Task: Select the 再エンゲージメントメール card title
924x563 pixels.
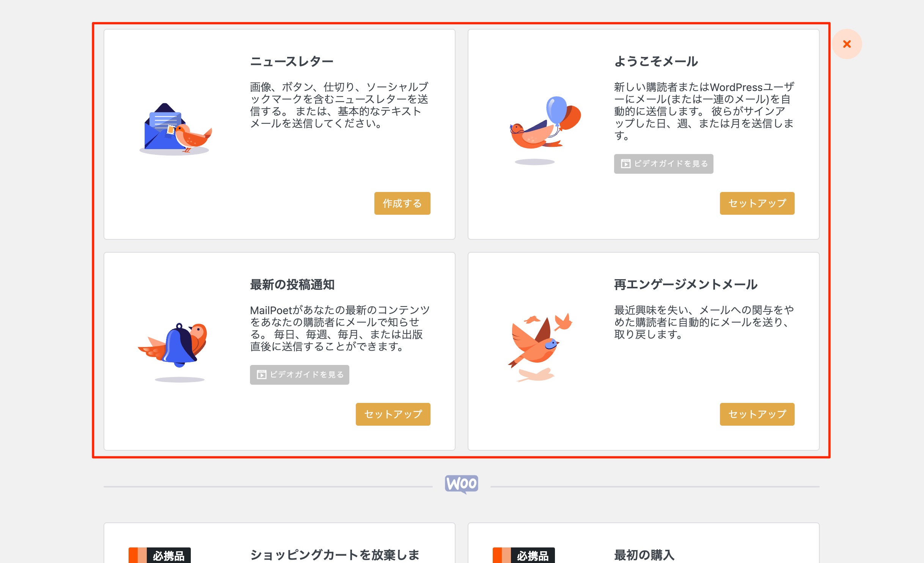Action: coord(685,285)
